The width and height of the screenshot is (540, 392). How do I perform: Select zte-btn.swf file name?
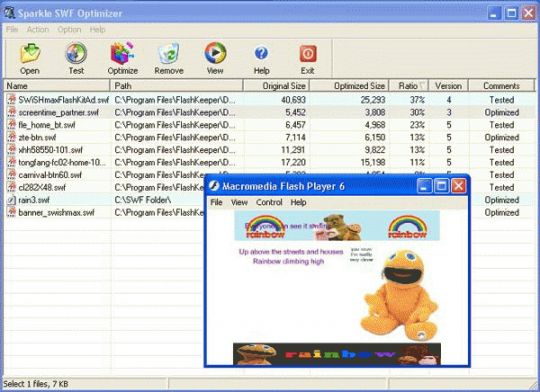pos(37,137)
